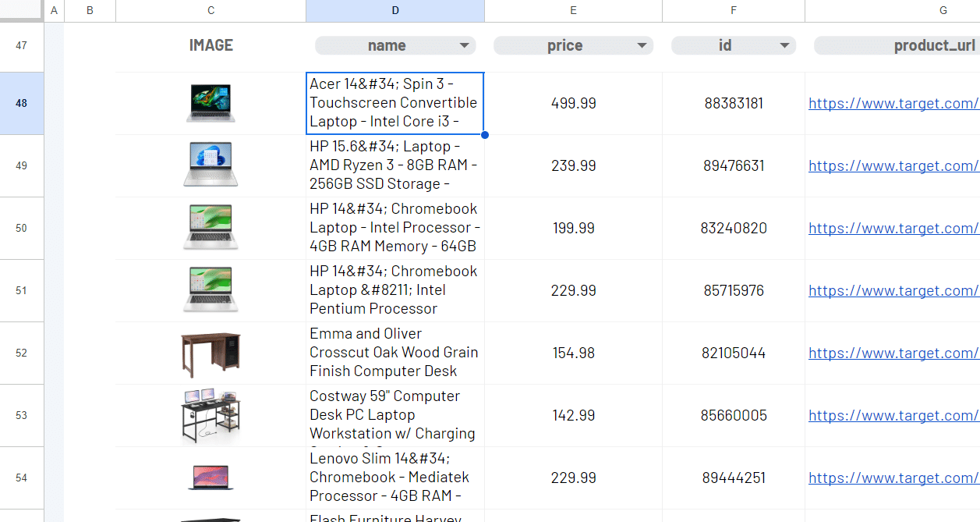The height and width of the screenshot is (522, 980).
Task: Expand the id column filter dropdown
Action: click(784, 46)
